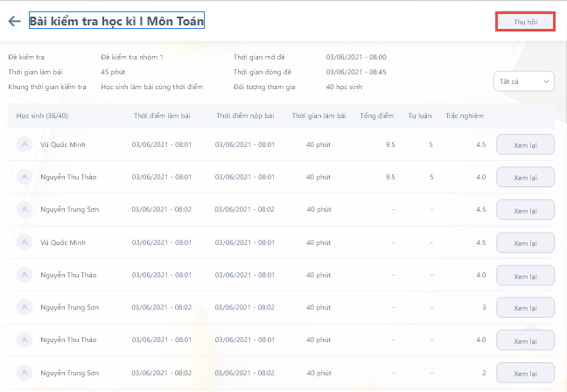Click the avatar icon in the seventh row
The image size is (567, 392).
25,340
